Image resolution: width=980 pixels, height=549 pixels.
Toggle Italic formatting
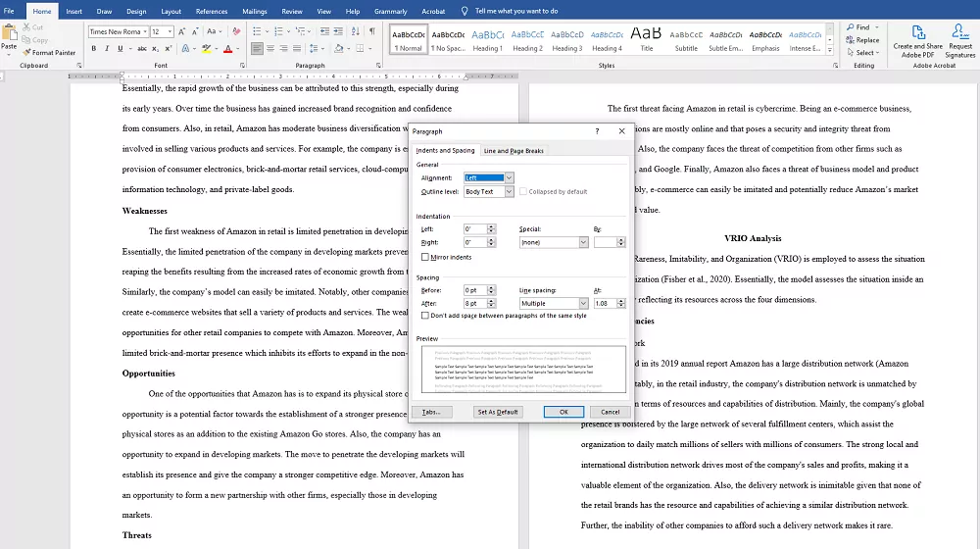107,48
